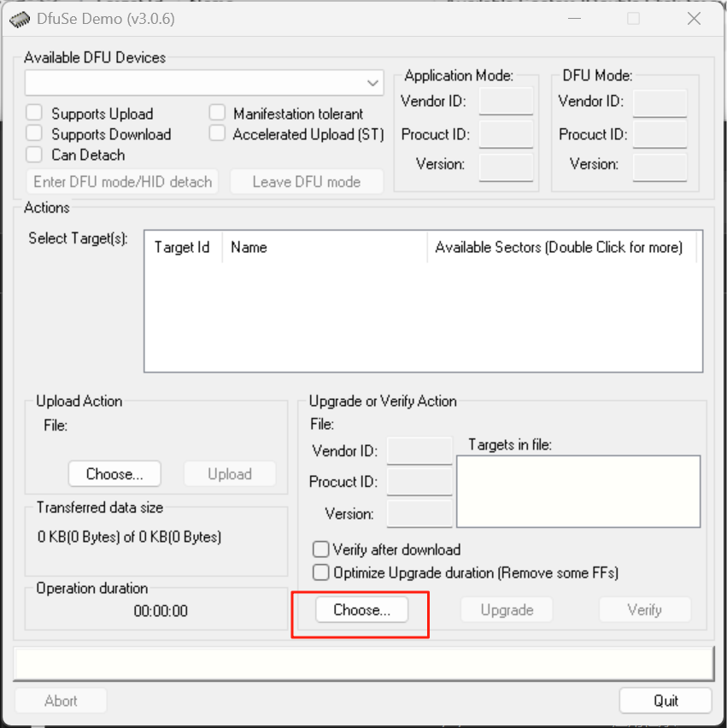Click the Leave DFU mode button

(306, 181)
